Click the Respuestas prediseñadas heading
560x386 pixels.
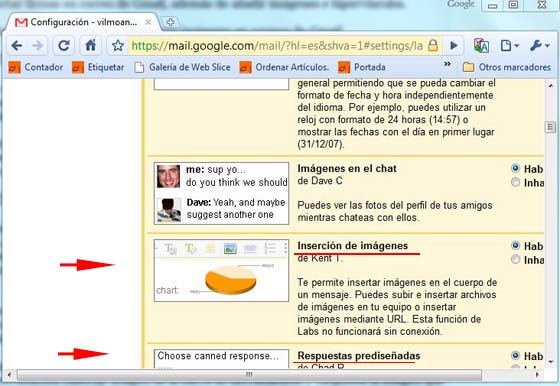[x=359, y=356]
